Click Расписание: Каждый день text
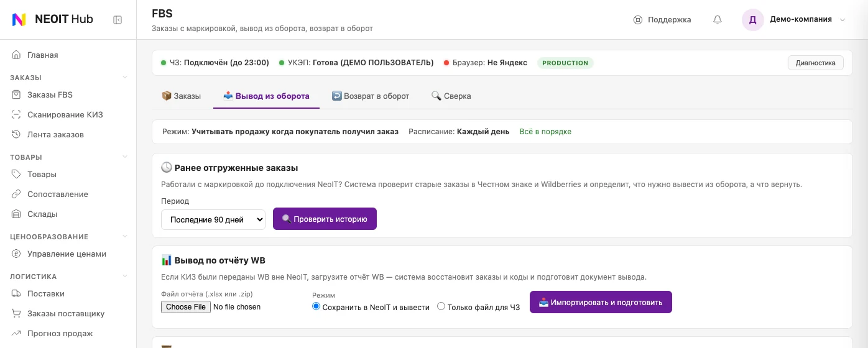 pos(459,132)
